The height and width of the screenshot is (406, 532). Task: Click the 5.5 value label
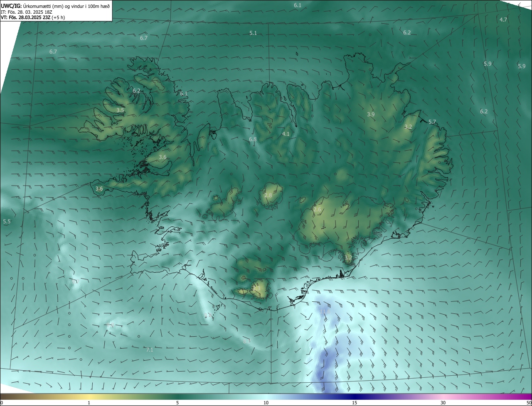point(7,222)
